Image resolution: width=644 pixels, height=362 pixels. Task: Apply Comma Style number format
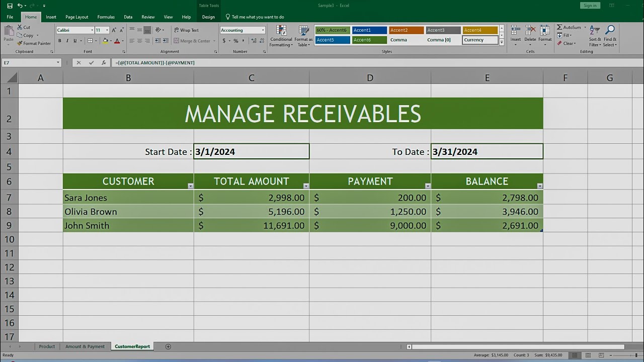[x=243, y=41]
